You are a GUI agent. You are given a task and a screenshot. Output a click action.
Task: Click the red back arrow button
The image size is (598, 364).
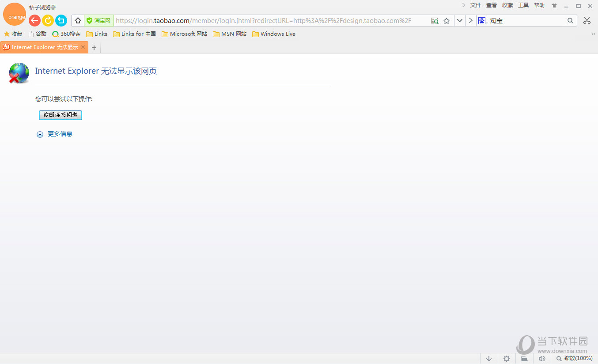34,20
